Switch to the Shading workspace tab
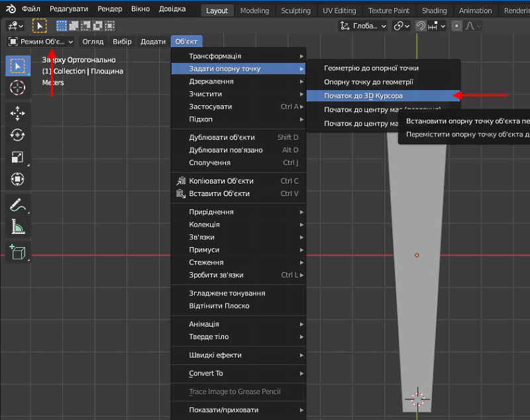Image resolution: width=530 pixels, height=420 pixels. (435, 11)
